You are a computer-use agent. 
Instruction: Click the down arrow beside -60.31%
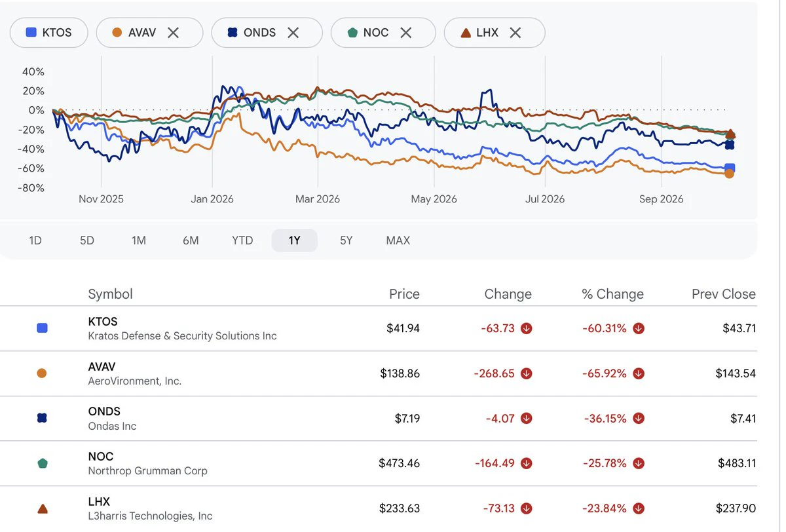(x=639, y=328)
